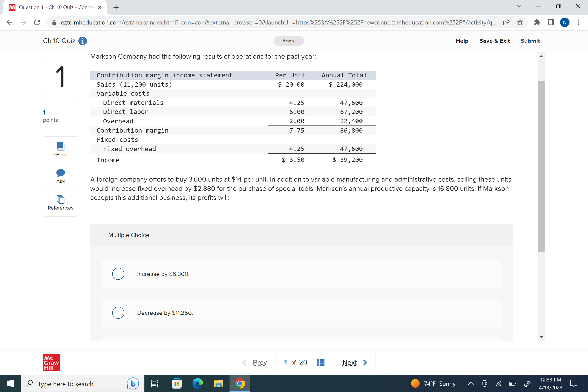
Task: Bookmark page with star icon
Action: click(520, 23)
